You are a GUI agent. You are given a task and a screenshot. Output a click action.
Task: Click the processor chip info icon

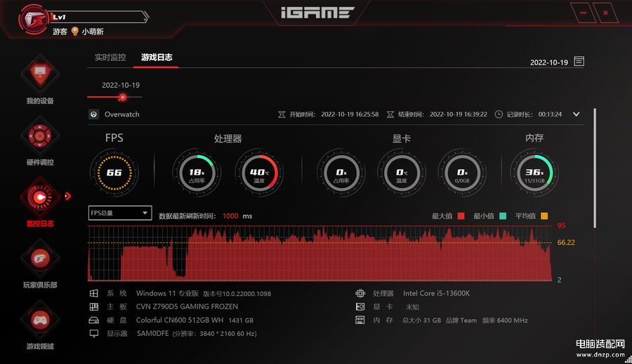tap(360, 294)
